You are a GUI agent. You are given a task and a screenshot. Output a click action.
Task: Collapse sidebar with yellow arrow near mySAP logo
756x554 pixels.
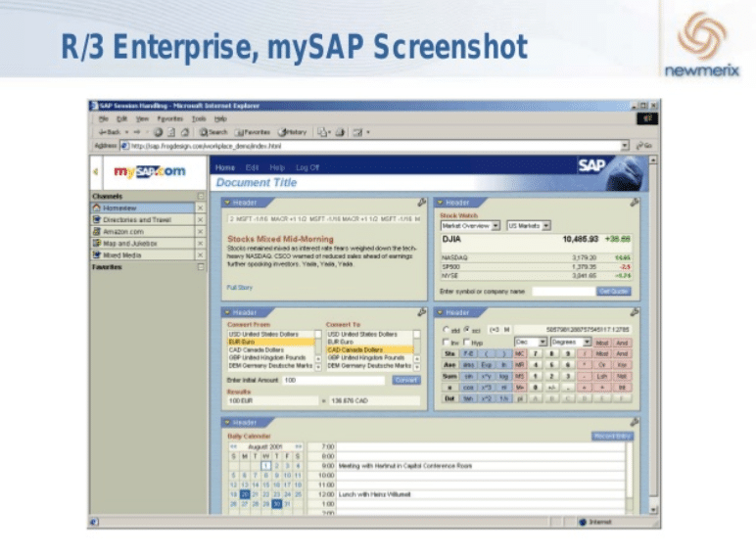point(95,171)
